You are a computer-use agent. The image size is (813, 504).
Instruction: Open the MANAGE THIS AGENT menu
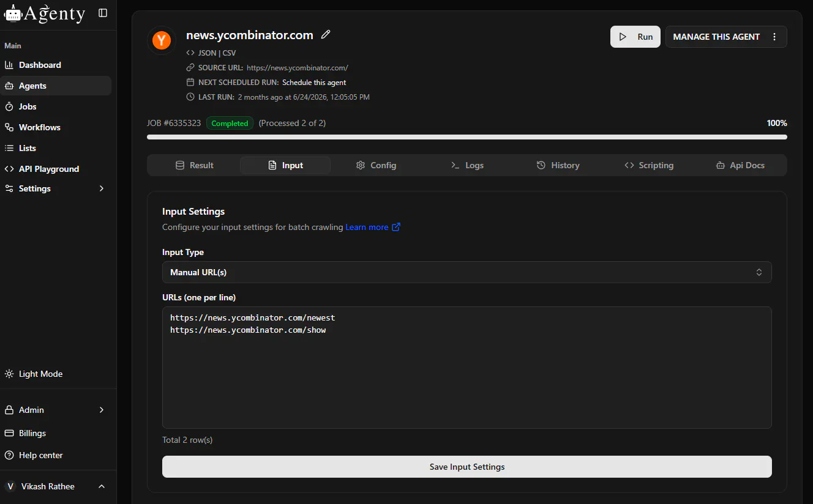click(x=726, y=37)
